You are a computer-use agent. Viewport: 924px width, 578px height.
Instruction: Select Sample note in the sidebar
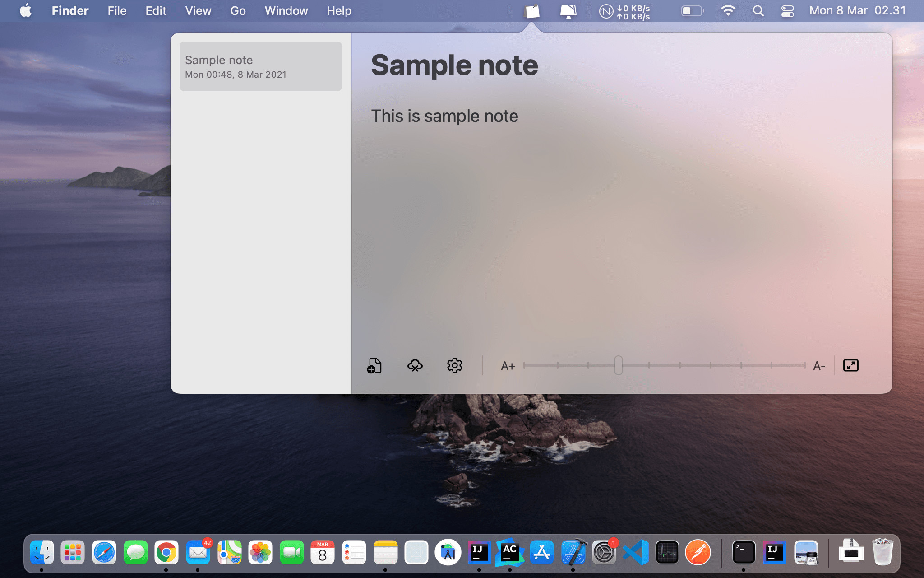pos(260,66)
